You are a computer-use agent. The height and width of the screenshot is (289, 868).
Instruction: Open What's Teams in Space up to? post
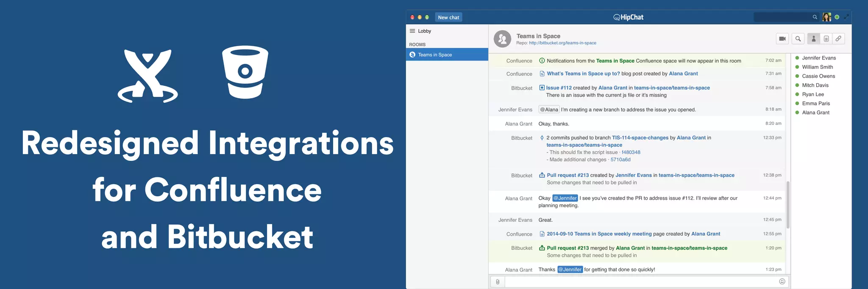583,74
